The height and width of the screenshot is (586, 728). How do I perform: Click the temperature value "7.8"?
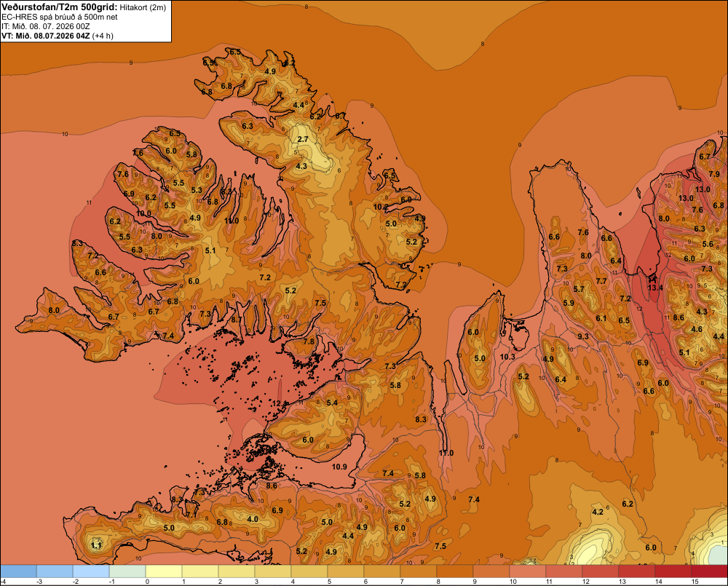click(x=309, y=341)
